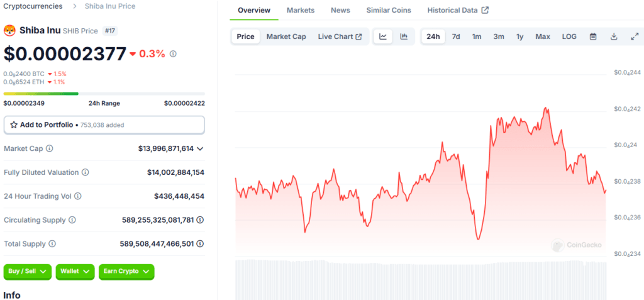Click Add to Portfolio button
Screen dimensions: 644x300
pyautogui.click(x=104, y=125)
